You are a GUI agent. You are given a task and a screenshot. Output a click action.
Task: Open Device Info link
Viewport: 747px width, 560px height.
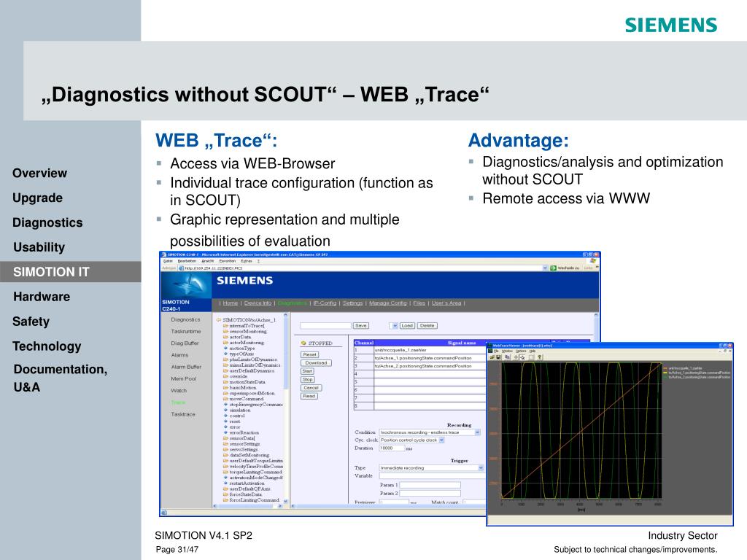tap(258, 303)
